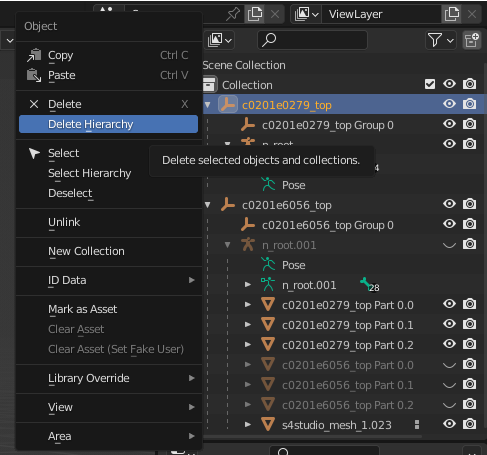Click the pin icon in the top header
This screenshot has width=487, height=455.
click(x=233, y=14)
